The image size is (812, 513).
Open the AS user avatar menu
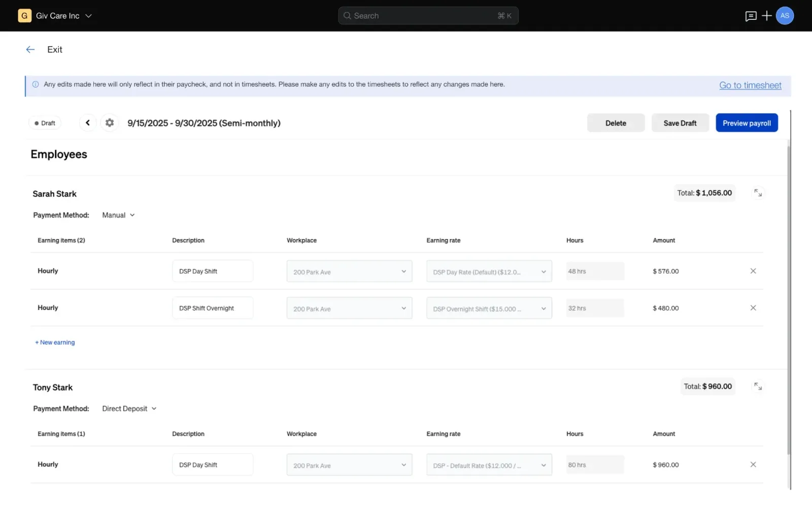(x=785, y=16)
